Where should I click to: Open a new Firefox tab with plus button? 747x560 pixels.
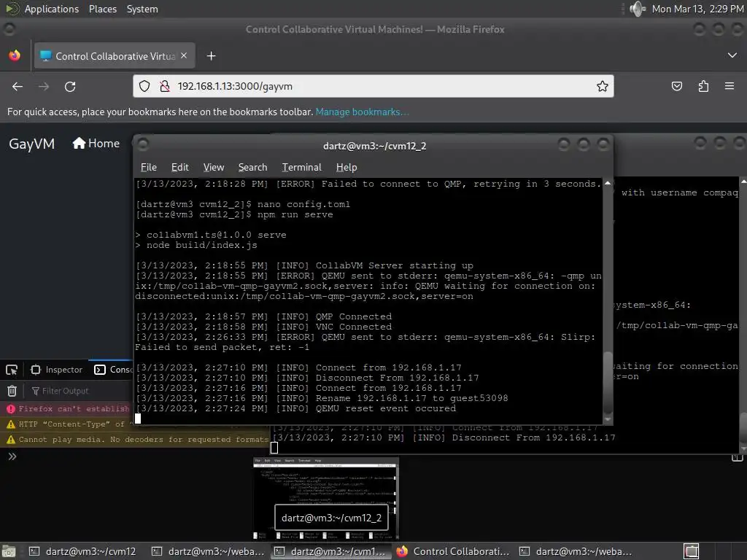(211, 56)
